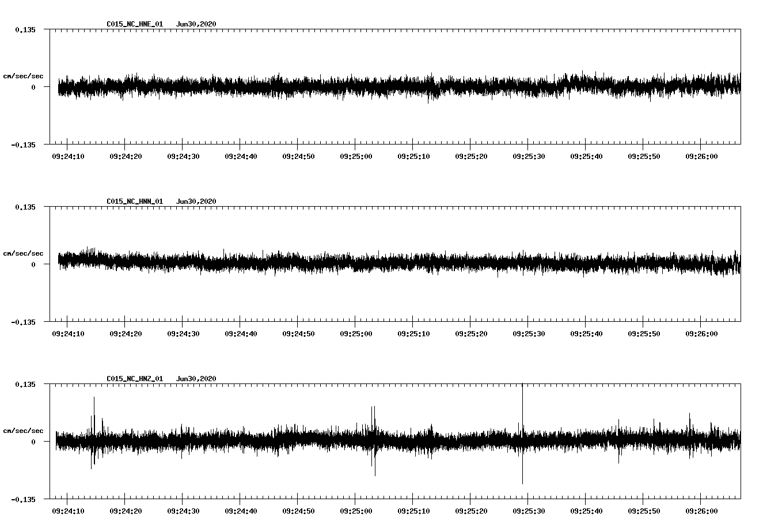This screenshot has height=532, width=782.
Task: Click the Jun30,2020 date on the HNN plot
Action: (196, 202)
